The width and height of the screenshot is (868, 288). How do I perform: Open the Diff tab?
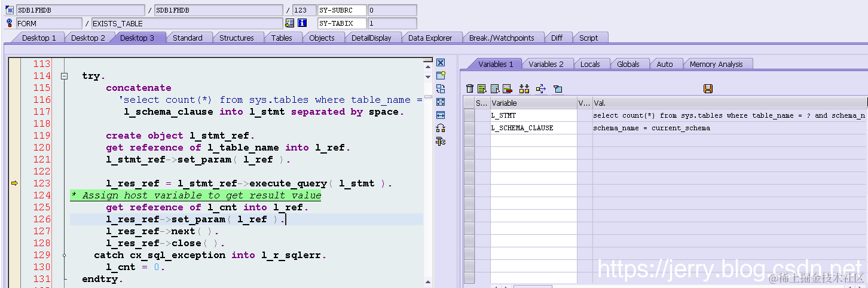[x=557, y=38]
